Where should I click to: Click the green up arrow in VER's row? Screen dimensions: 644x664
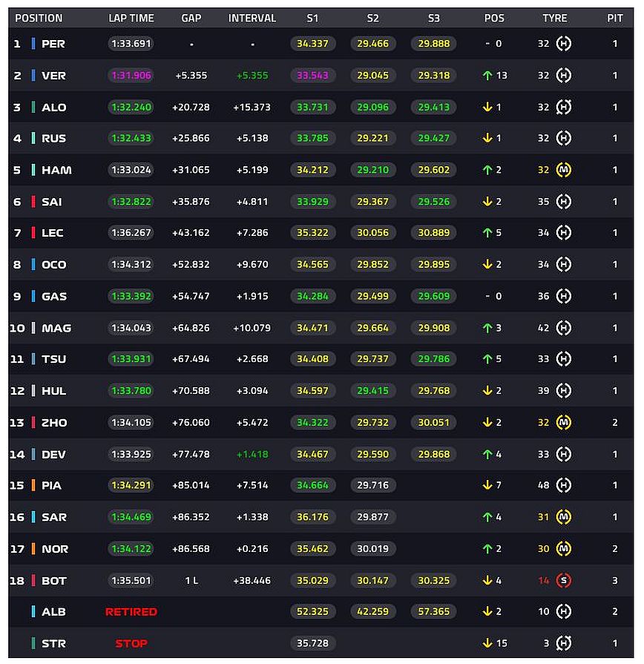pyautogui.click(x=487, y=76)
